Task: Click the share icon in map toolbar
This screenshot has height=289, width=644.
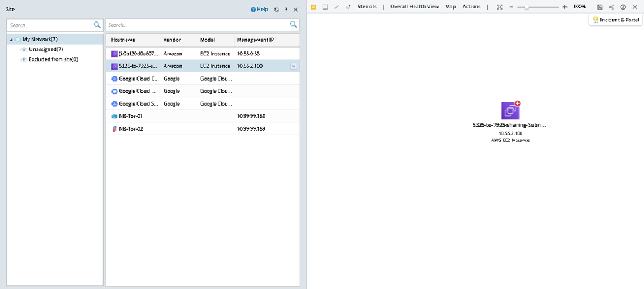Action: coord(612,7)
